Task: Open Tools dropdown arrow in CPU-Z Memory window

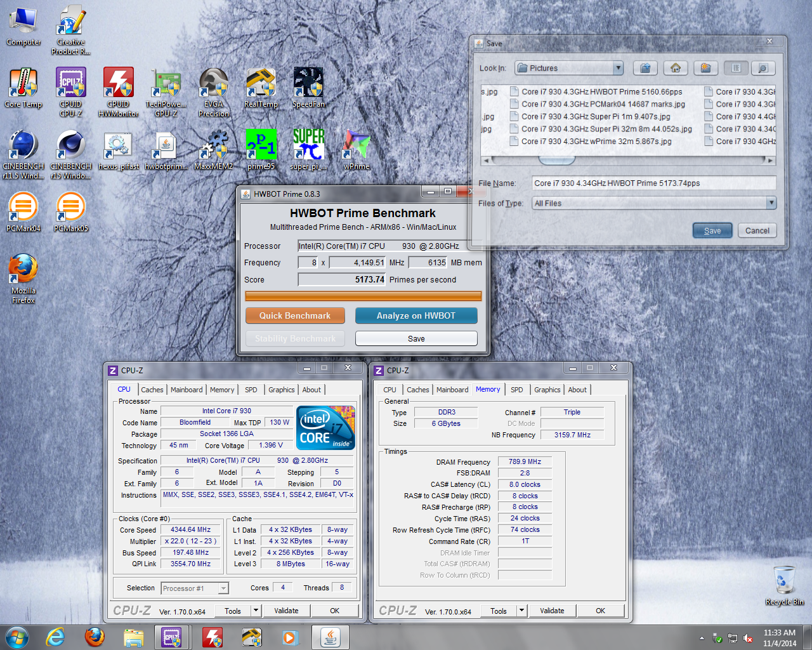Action: [521, 611]
